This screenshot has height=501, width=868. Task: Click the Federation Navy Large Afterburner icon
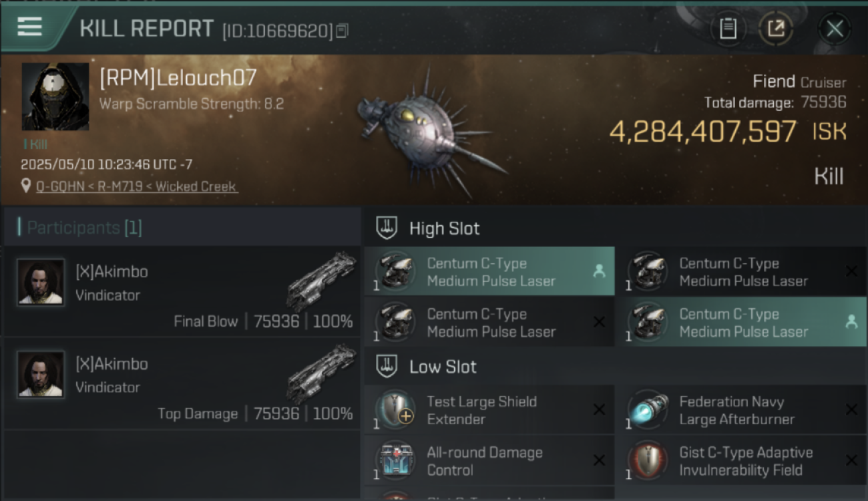point(648,409)
